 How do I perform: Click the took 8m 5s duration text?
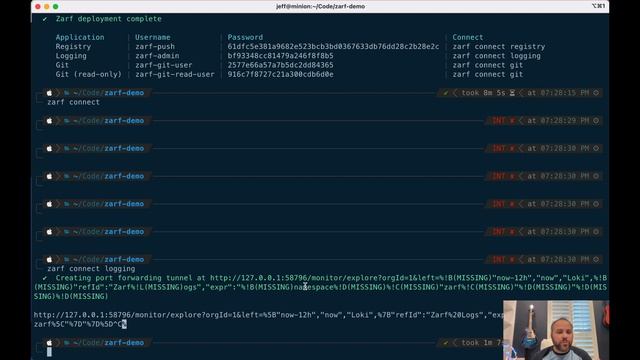click(x=483, y=93)
